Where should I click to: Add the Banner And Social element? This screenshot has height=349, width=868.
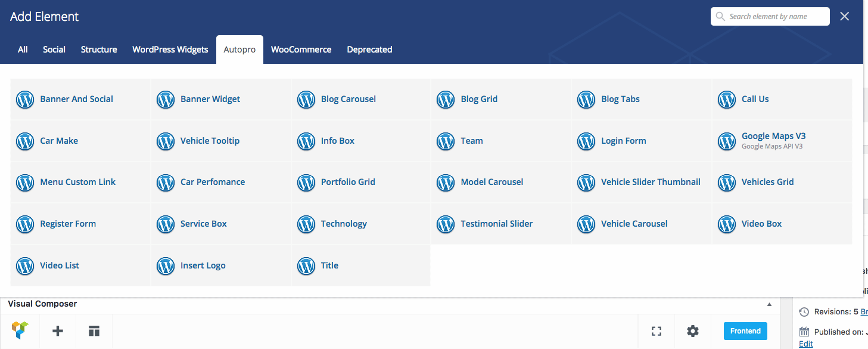[80, 99]
